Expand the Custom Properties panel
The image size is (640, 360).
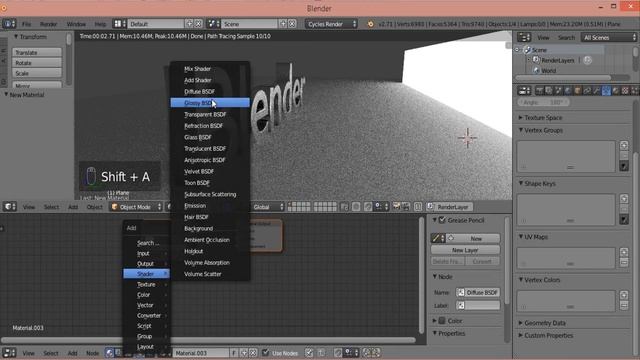[x=548, y=336]
